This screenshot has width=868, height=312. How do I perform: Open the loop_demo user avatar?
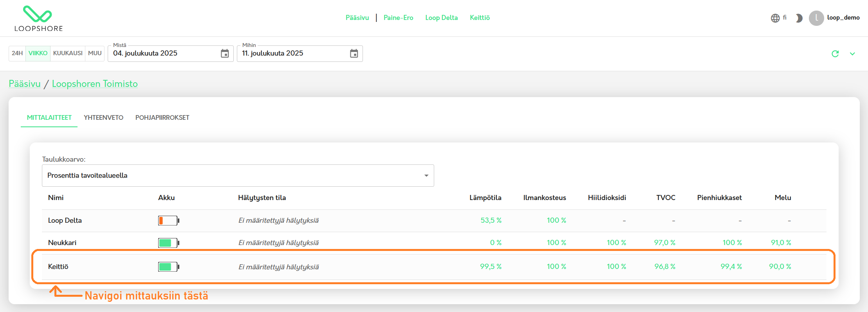tap(816, 18)
